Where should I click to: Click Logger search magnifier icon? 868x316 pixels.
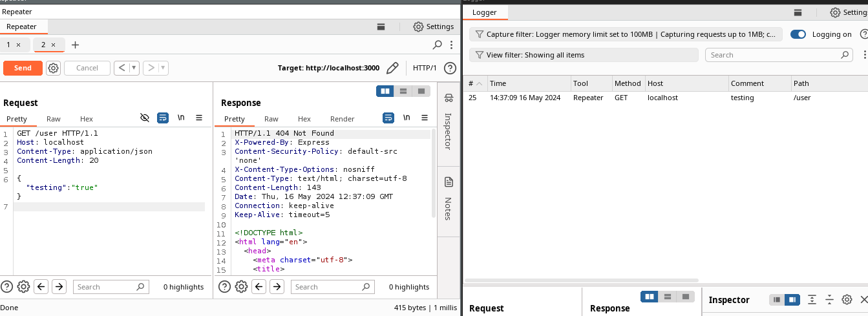click(845, 55)
